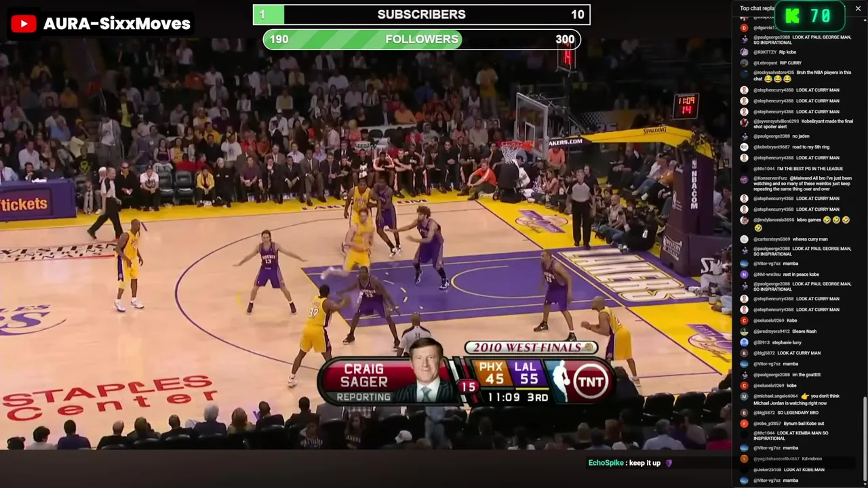This screenshot has width=868, height=488.
Task: Open the @KonservenFurz username link
Action: [x=770, y=178]
